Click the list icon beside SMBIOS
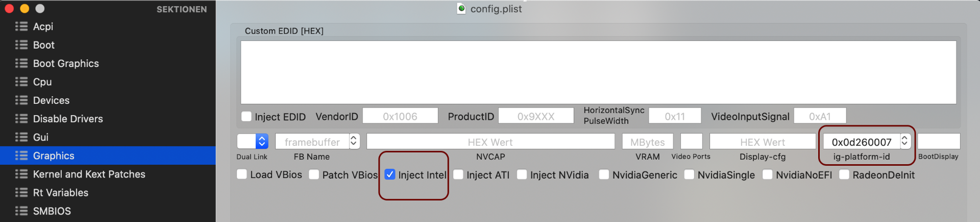The image size is (980, 222). (21, 211)
